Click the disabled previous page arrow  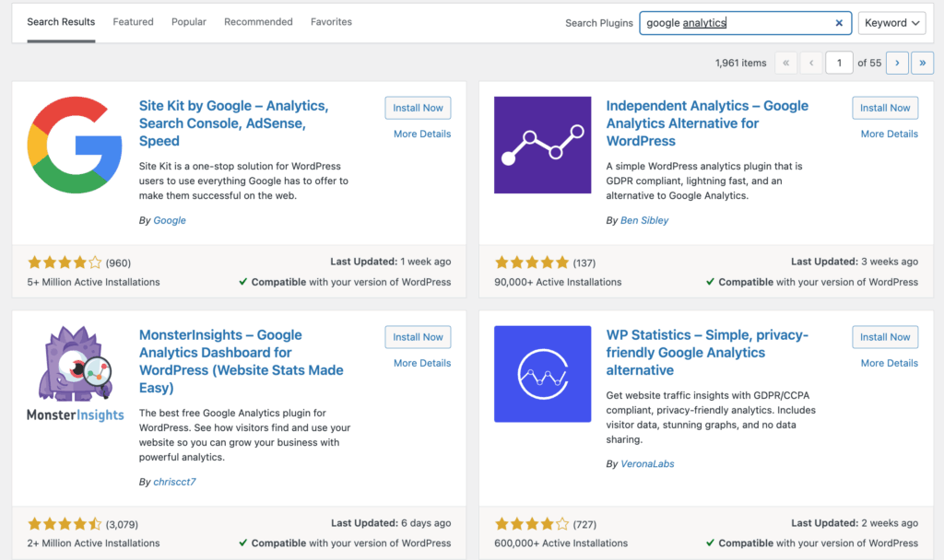coord(811,63)
